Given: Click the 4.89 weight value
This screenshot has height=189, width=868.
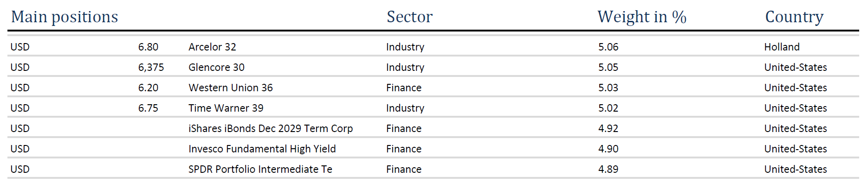Looking at the screenshot, I should coord(608,169).
